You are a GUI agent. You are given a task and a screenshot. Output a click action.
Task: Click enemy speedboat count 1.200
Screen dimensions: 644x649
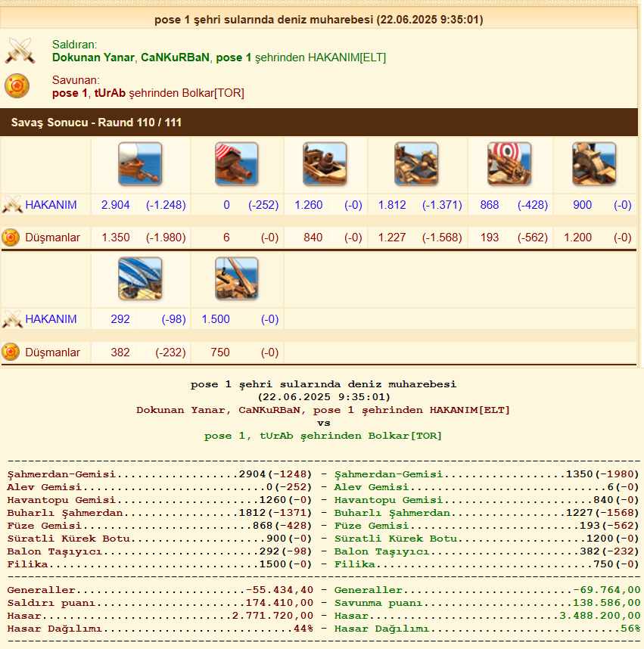point(577,238)
